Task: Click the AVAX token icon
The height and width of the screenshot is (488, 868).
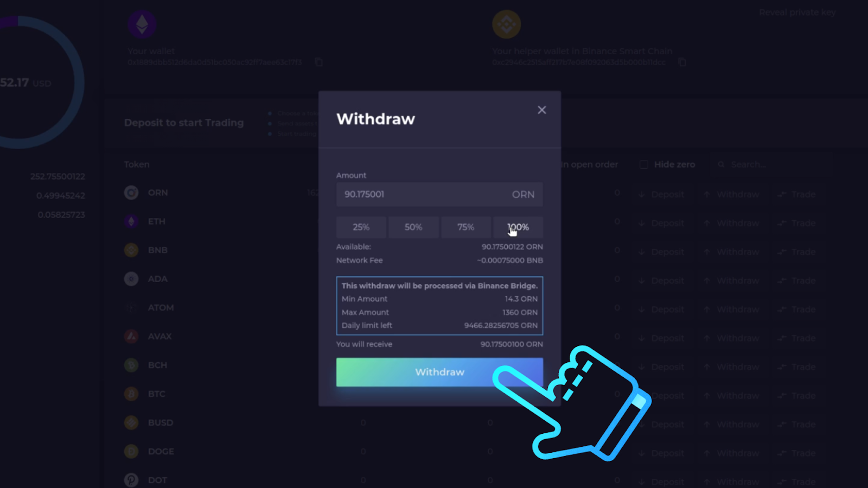Action: (131, 336)
